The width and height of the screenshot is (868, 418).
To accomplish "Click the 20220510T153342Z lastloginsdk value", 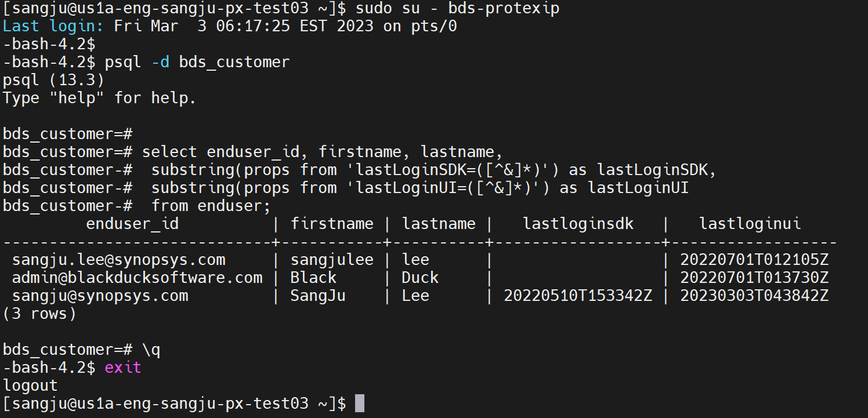I will click(x=578, y=296).
